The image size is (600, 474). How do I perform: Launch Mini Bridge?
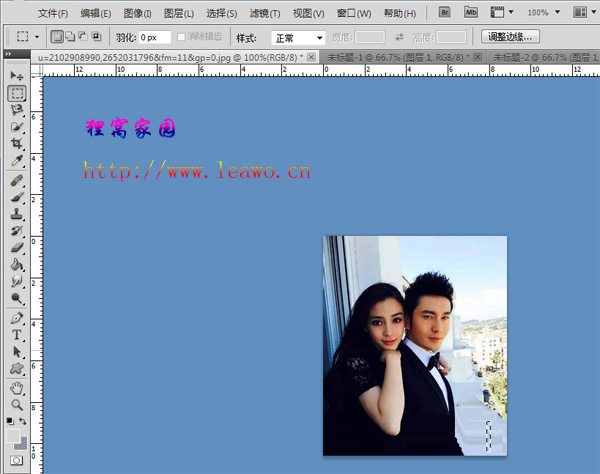pos(471,12)
